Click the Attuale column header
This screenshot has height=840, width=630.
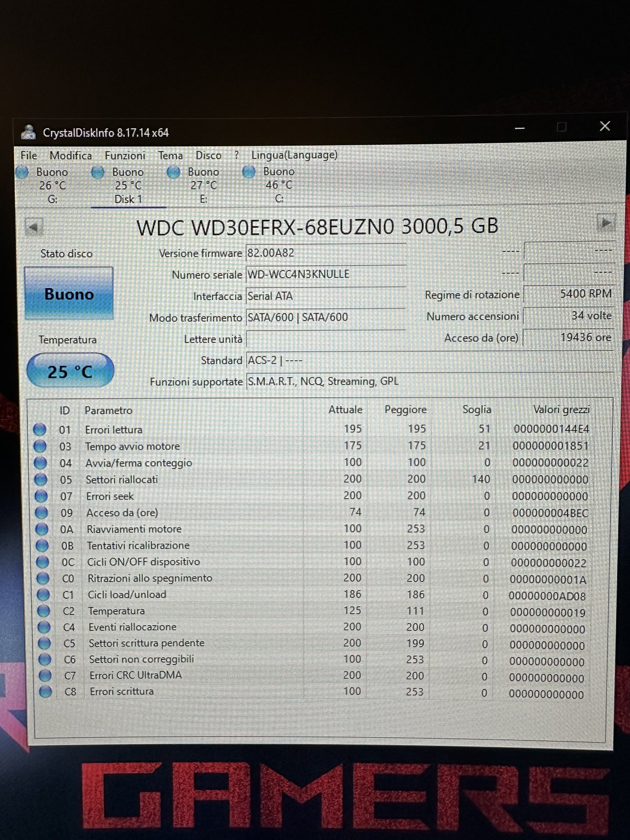[x=345, y=409]
